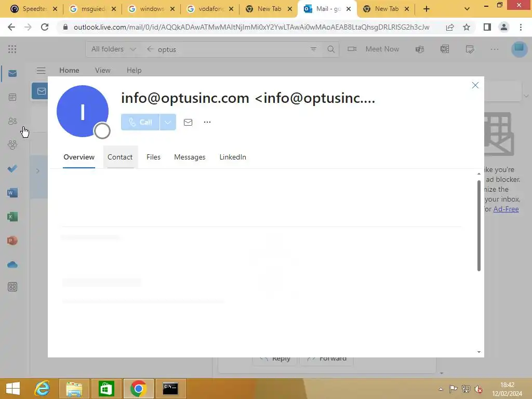Click contact card vertical scrollbar
The width and height of the screenshot is (532, 399).
[479, 225]
